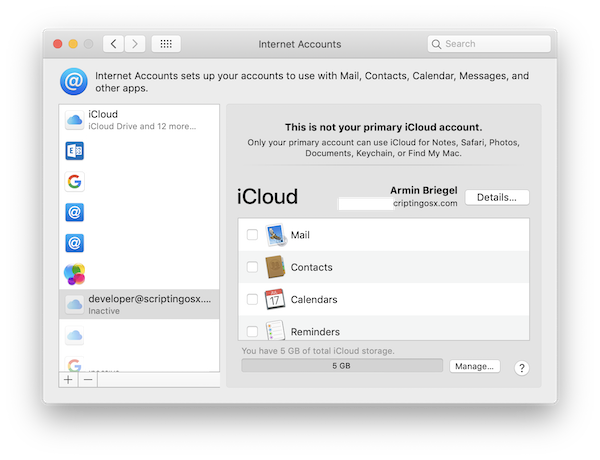Click Manage... storage button
The image size is (600, 460).
[474, 366]
